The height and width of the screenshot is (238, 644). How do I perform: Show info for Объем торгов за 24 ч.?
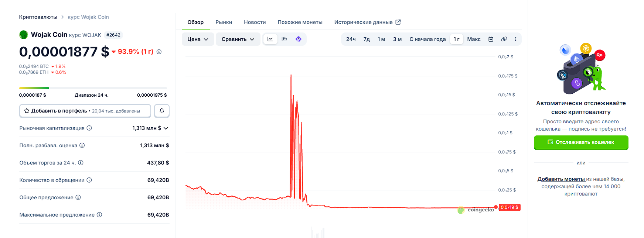click(81, 163)
